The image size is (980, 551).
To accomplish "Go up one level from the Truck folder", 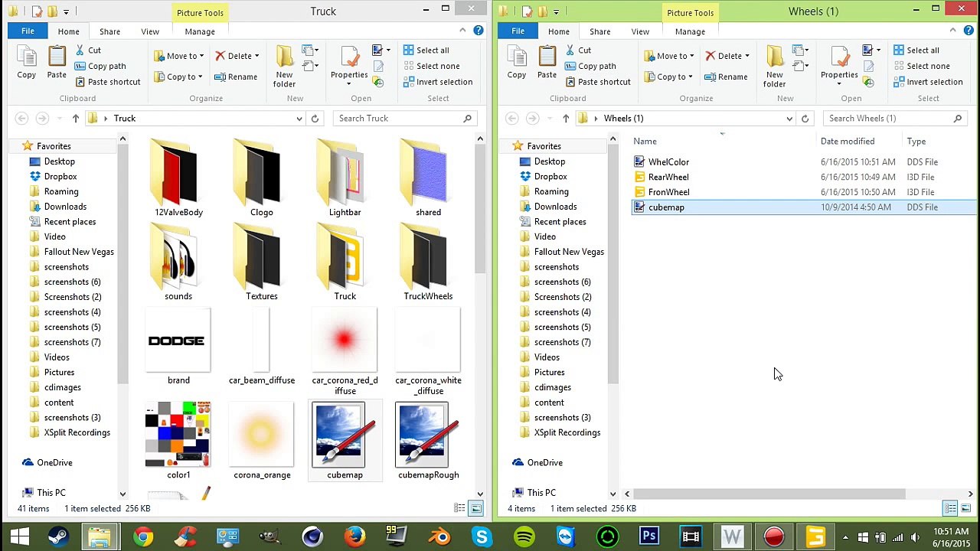I will pyautogui.click(x=75, y=119).
